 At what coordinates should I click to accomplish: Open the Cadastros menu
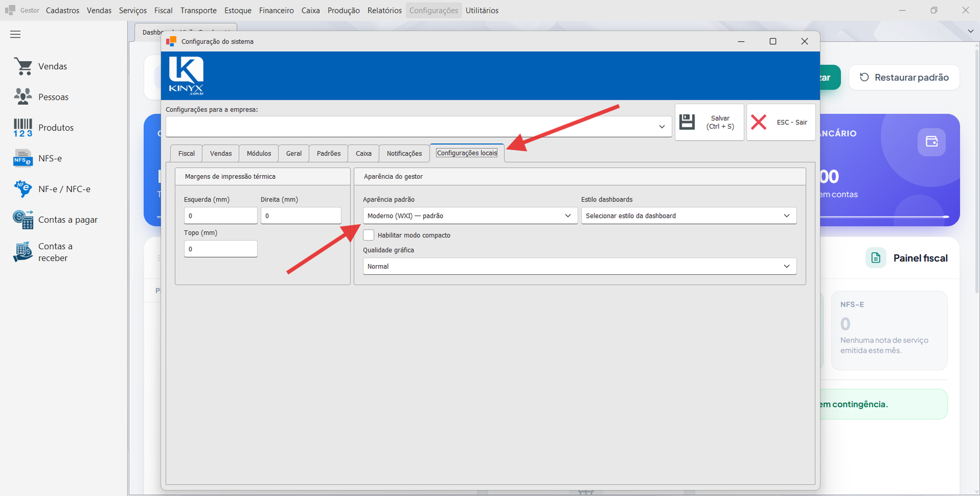[62, 10]
